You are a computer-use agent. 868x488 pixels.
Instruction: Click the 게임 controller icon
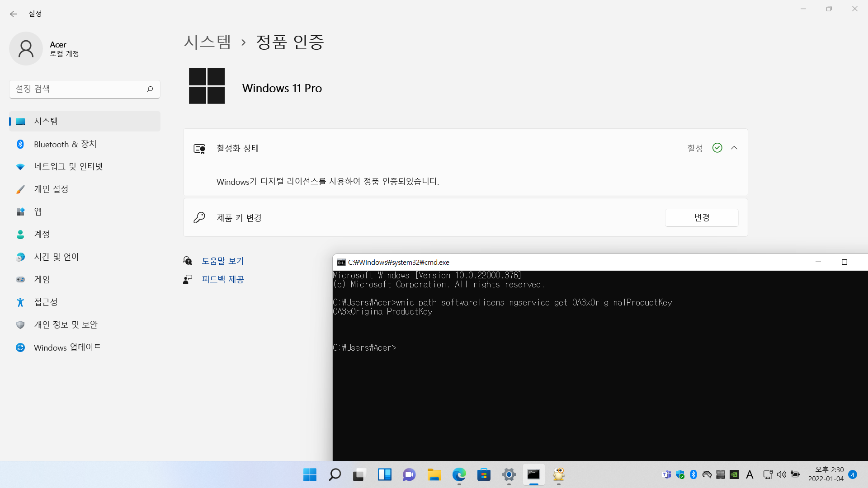pos(20,280)
